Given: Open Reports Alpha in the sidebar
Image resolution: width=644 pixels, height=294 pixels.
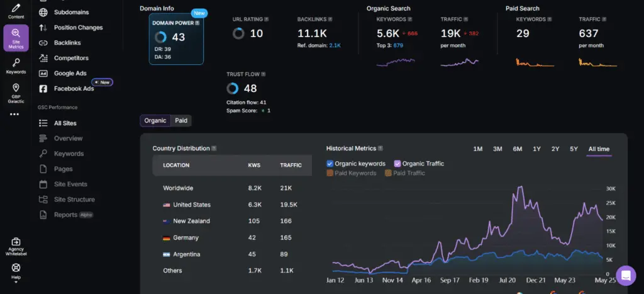Looking at the screenshot, I should click(x=74, y=215).
